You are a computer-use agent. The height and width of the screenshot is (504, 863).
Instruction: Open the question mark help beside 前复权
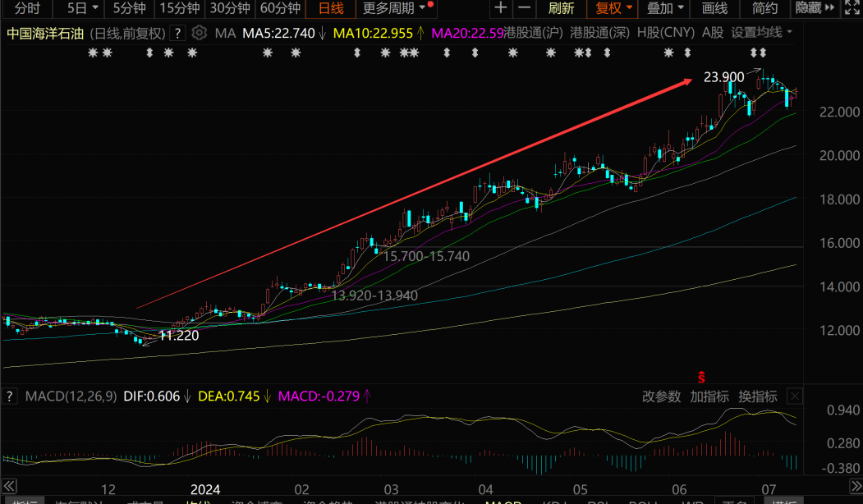(177, 34)
